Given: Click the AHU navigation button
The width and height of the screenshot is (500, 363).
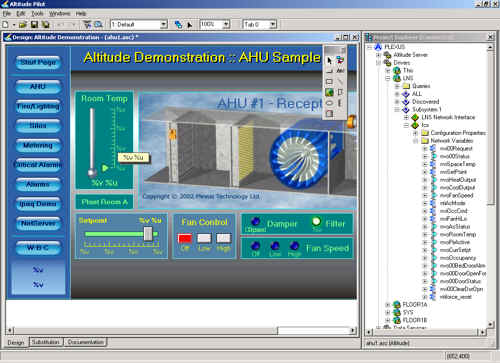Looking at the screenshot, I should coord(38,87).
